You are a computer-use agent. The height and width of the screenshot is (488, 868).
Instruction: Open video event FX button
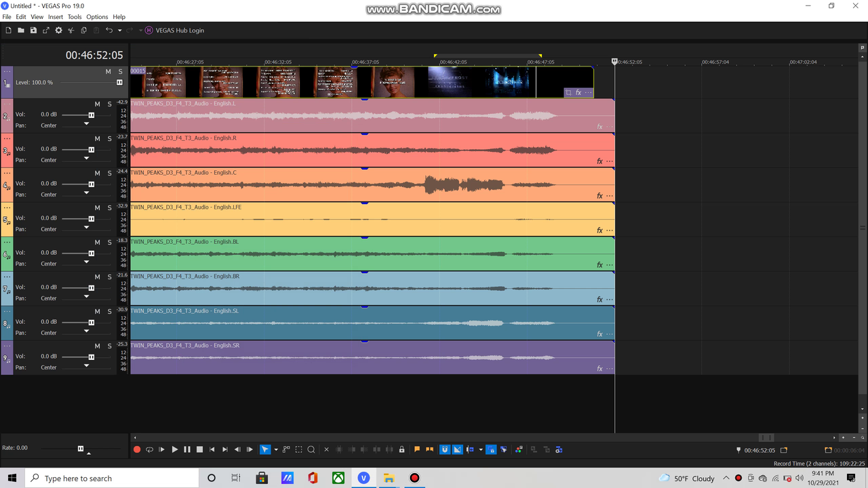point(578,93)
